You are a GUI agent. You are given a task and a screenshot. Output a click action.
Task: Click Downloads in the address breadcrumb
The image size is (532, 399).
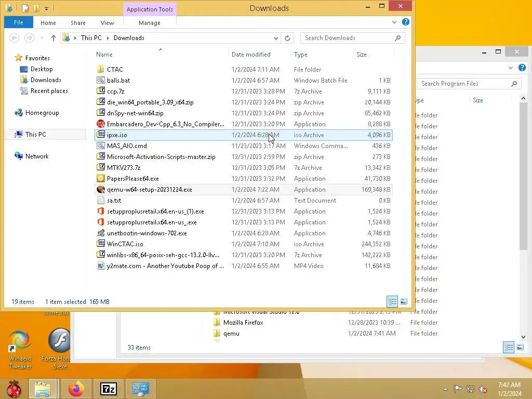(129, 38)
